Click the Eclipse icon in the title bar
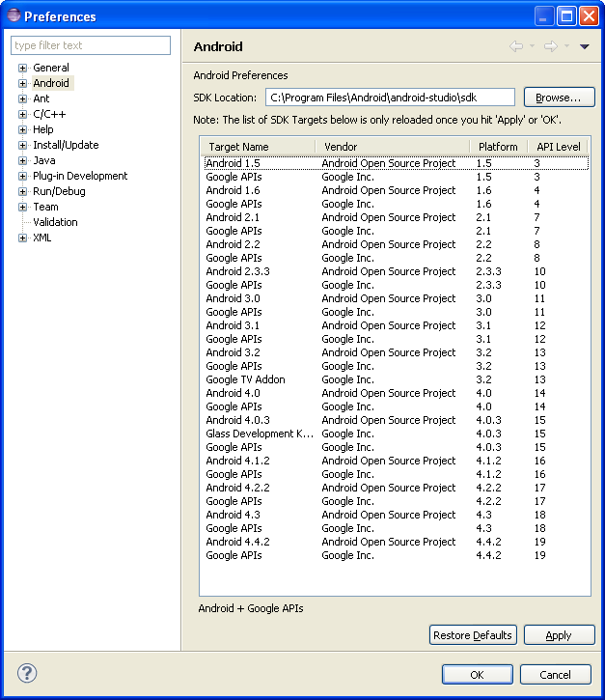The height and width of the screenshot is (700, 605). tap(14, 15)
